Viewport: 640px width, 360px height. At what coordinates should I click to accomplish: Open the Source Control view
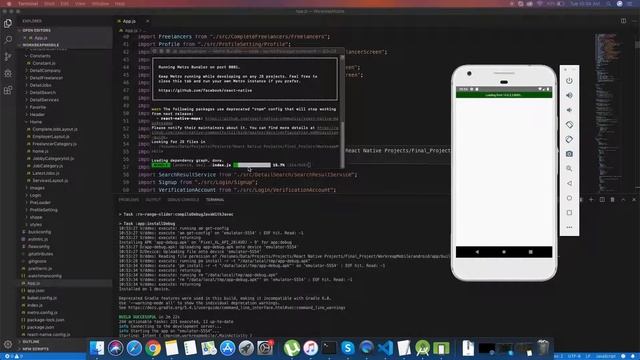coord(8,56)
